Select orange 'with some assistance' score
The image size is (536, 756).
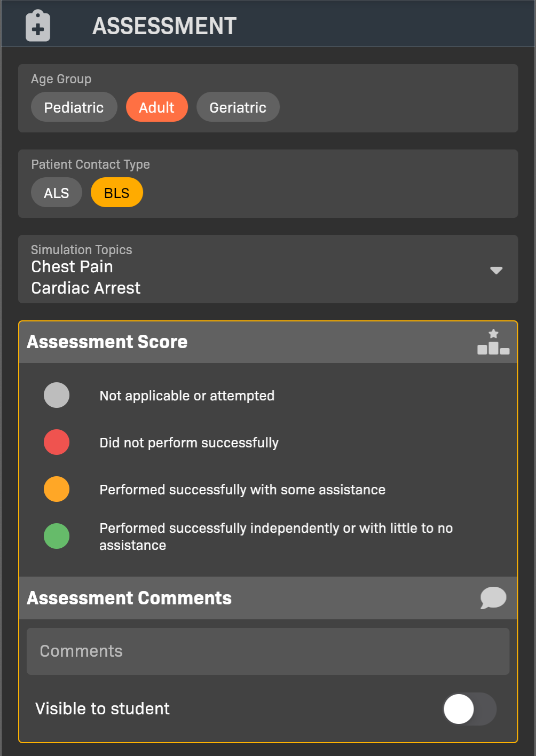(57, 490)
